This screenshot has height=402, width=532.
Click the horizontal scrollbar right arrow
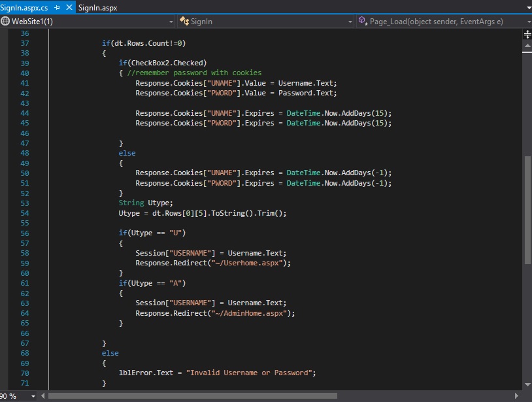click(x=516, y=395)
